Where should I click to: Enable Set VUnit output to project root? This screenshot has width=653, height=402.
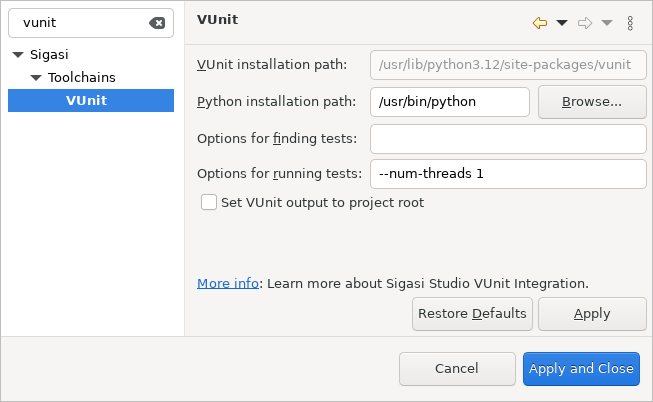[209, 202]
